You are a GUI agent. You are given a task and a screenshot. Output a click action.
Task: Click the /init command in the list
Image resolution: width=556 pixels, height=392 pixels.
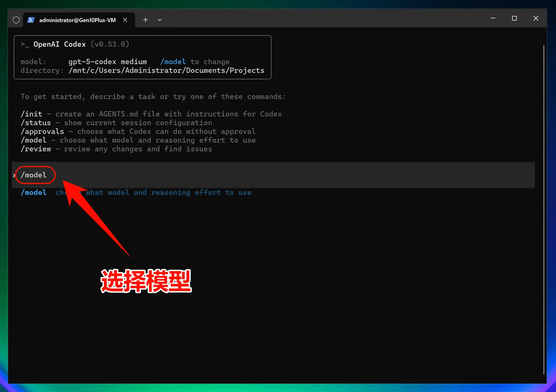coord(31,114)
